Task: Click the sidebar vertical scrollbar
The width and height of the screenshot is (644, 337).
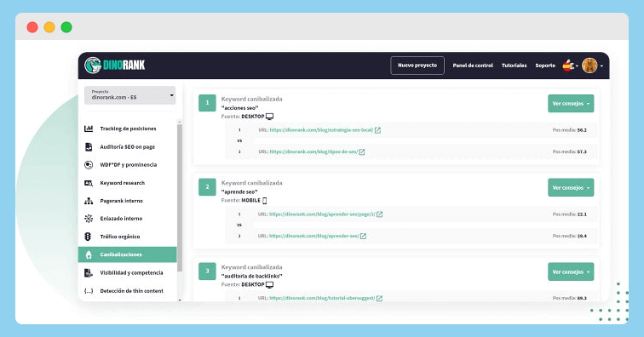Action: coord(180,197)
